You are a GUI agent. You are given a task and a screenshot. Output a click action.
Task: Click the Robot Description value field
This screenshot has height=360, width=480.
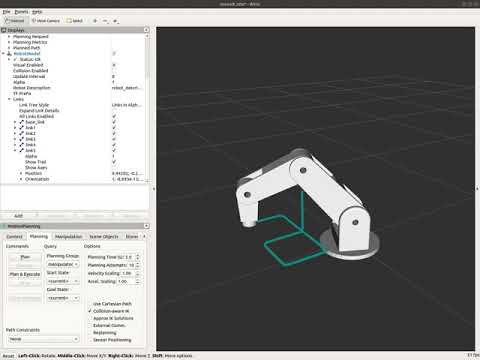click(x=127, y=88)
